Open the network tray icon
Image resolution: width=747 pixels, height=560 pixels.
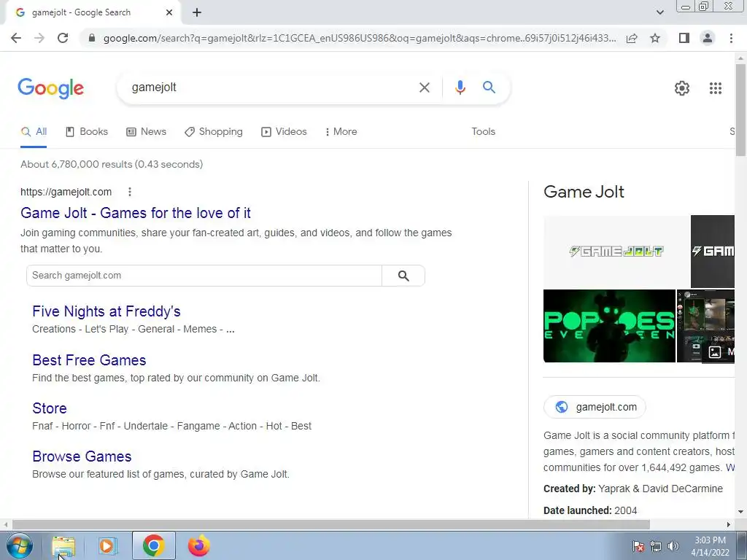pos(656,546)
